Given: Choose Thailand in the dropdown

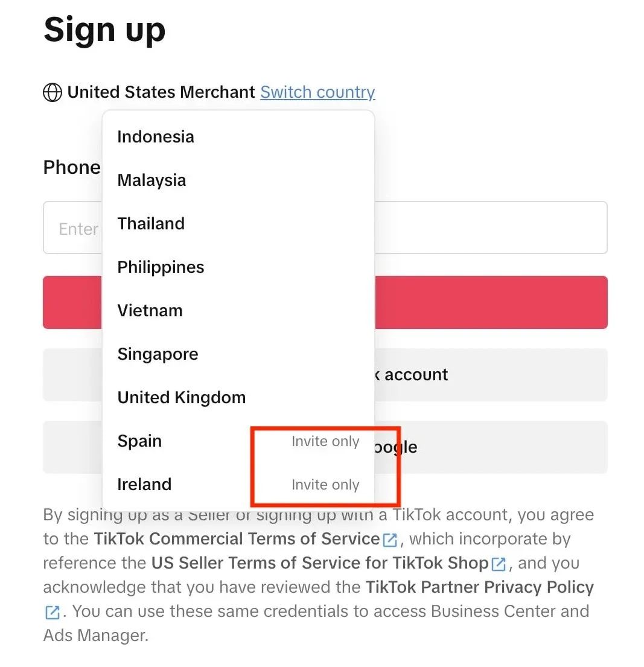Looking at the screenshot, I should click(x=238, y=224).
